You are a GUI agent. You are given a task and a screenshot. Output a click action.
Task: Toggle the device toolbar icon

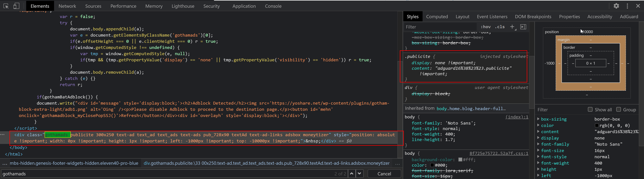(16, 6)
